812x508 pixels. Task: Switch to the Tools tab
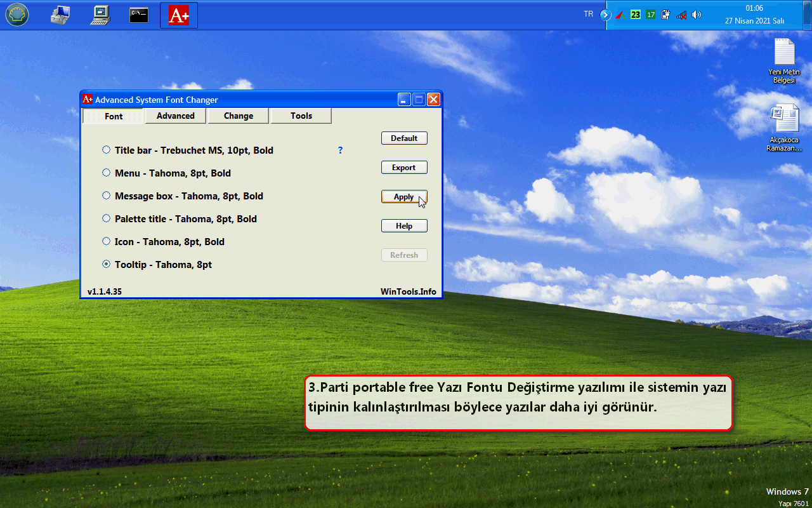(301, 116)
